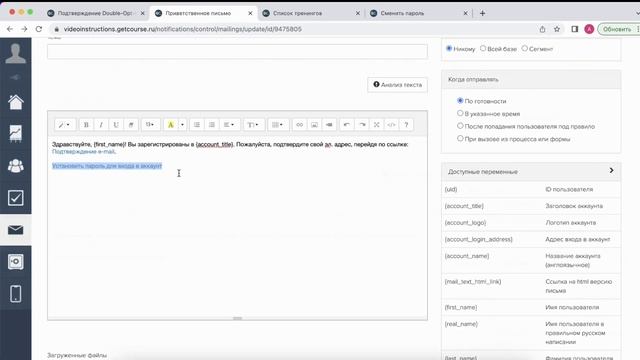The image size is (640, 360).
Task: Toggle bold formatting in editor
Action: 86,125
